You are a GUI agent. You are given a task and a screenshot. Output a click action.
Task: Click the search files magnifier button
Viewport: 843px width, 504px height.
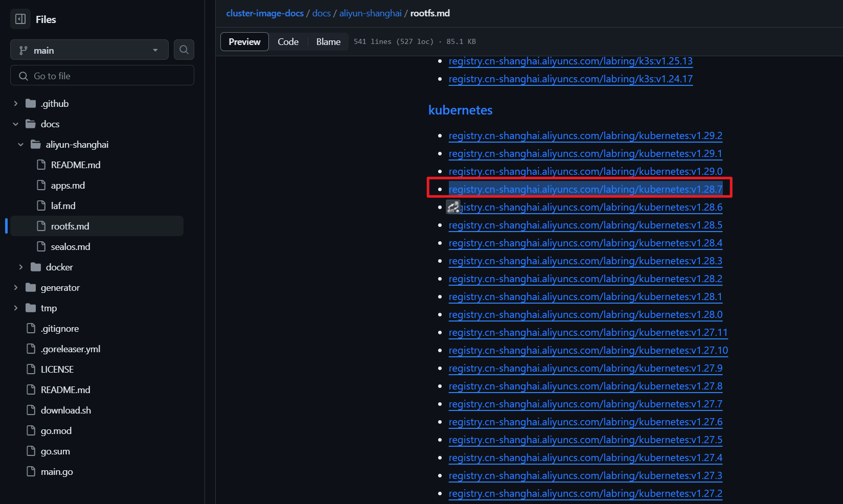pyautogui.click(x=184, y=50)
